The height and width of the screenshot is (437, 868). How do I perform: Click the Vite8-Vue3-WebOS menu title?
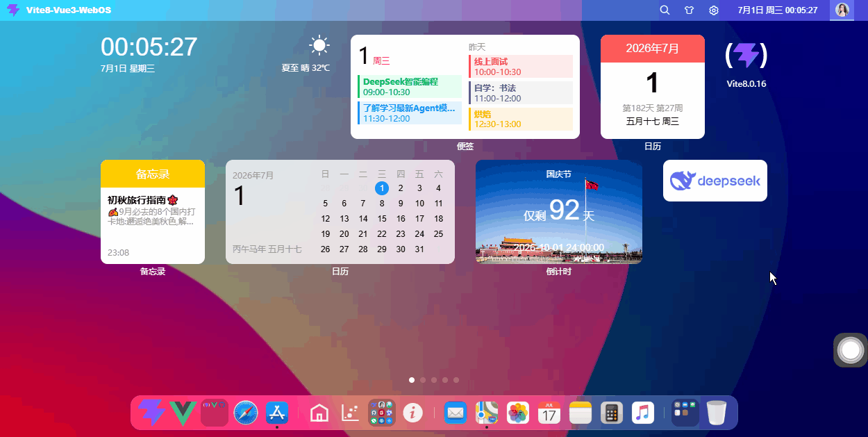click(69, 10)
